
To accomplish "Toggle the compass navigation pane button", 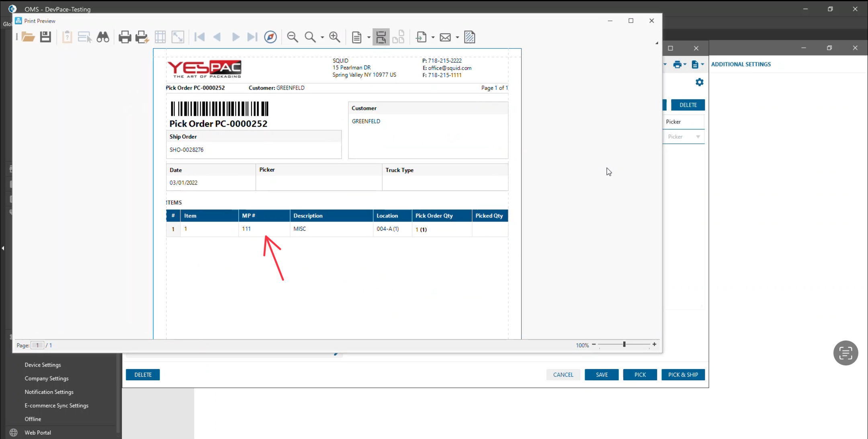I will tap(270, 37).
